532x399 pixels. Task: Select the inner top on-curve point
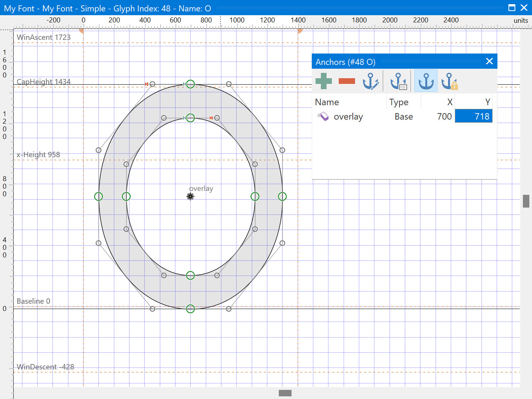[x=191, y=118]
